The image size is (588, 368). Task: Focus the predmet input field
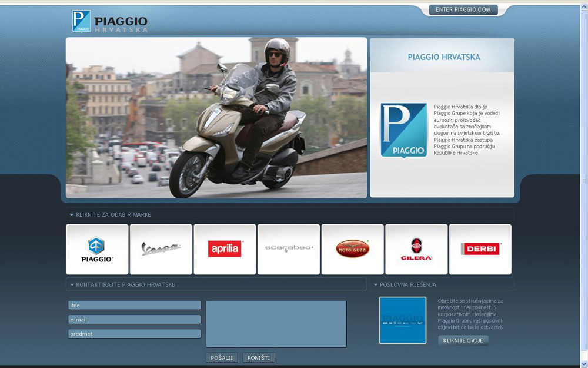click(134, 334)
